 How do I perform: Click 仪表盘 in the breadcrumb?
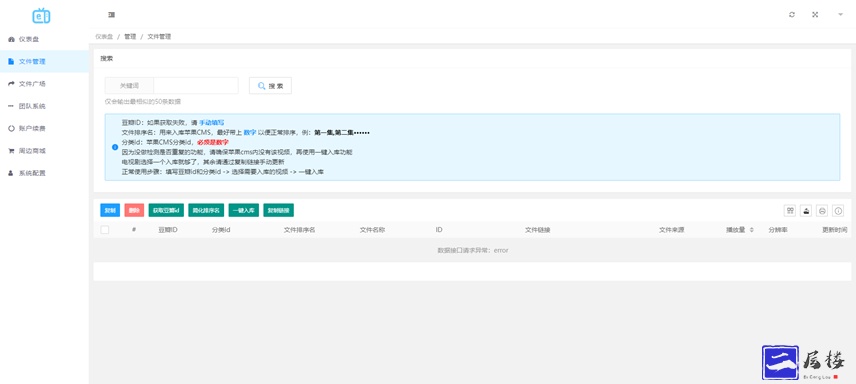104,37
